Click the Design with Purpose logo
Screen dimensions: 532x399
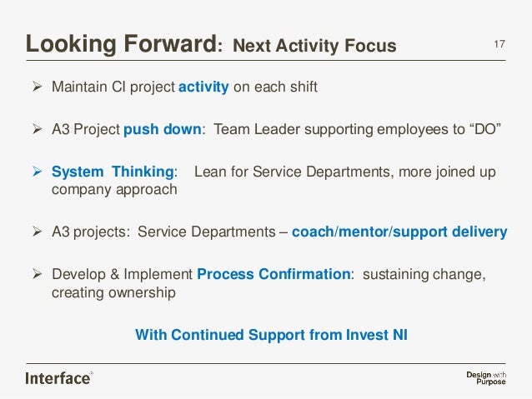tap(486, 378)
